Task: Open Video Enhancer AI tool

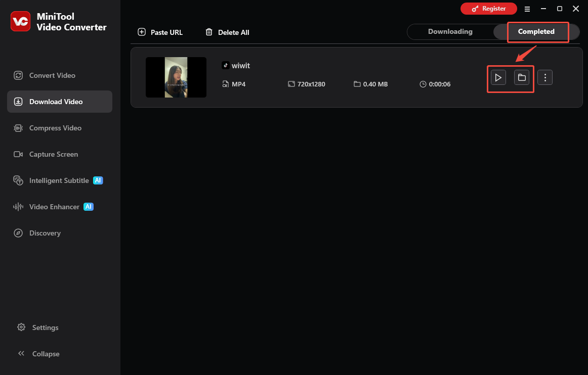Action: tap(60, 206)
